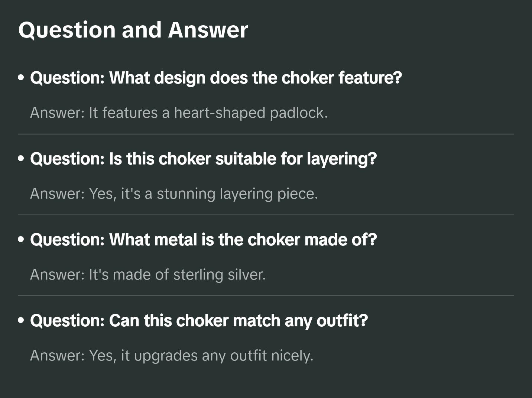Screen dimensions: 532x398
Task: Click the word "Answer" in the page heading
Action: tap(208, 30)
